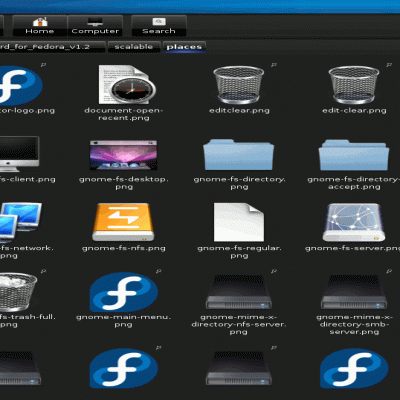This screenshot has height=400, width=400.
Task: Select the network monitors icon fs-network.png
Action: point(21,222)
